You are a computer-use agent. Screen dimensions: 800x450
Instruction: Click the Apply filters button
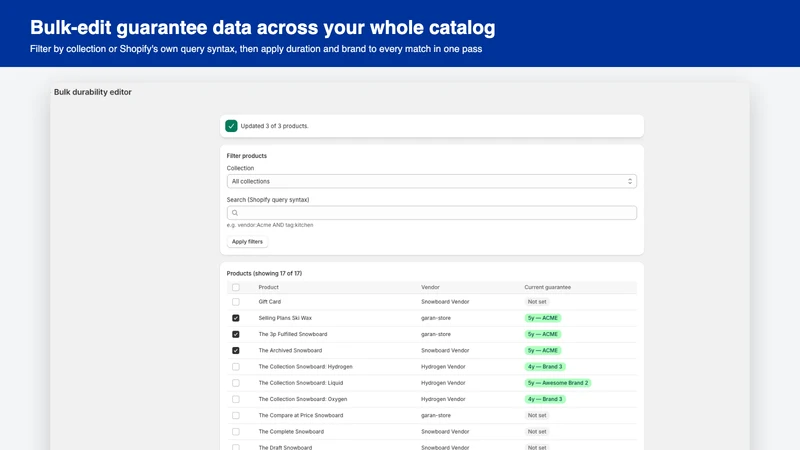click(x=247, y=242)
